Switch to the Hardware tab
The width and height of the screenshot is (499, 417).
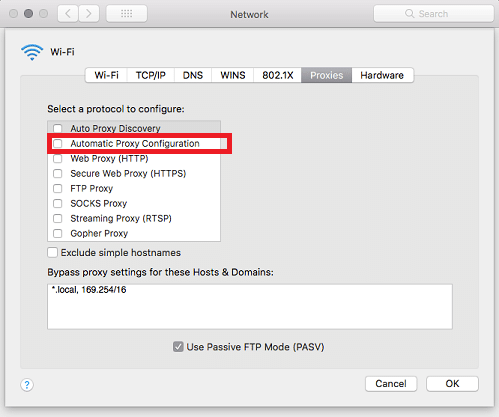click(382, 75)
